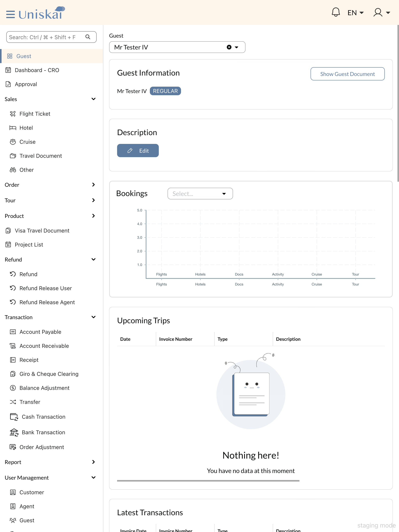Viewport: 399px width, 532px height.
Task: Open the hamburger menu icon
Action: coord(10,14)
